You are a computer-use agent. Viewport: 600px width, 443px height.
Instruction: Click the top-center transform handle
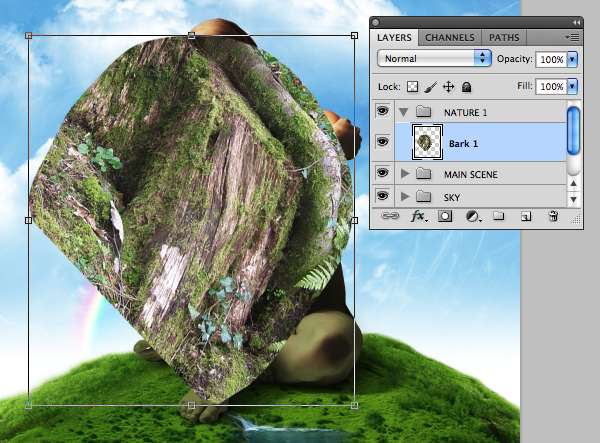(192, 36)
